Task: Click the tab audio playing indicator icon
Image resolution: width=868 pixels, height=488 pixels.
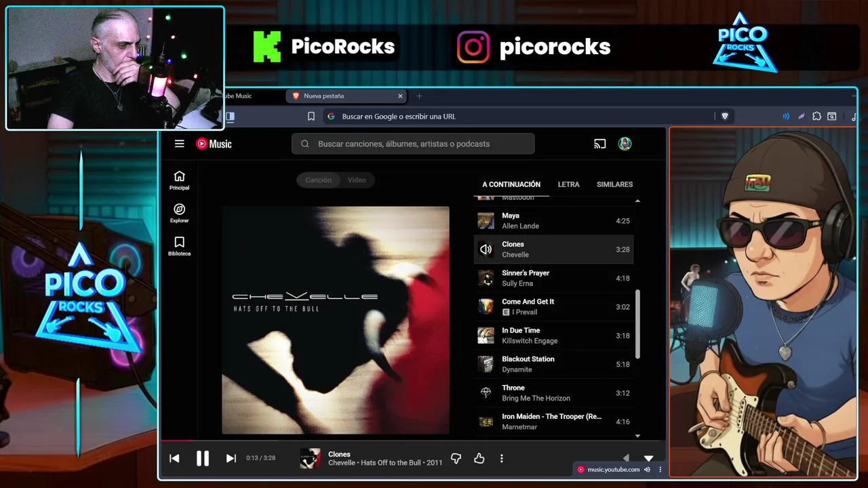Action: click(x=786, y=116)
